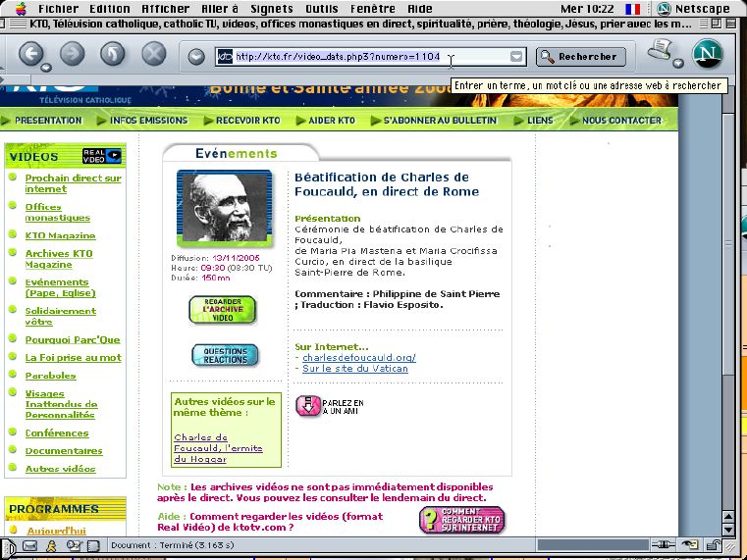Click COMMENT REGARDER KTO SUR INTERNET button
The width and height of the screenshot is (747, 560).
coord(461,520)
